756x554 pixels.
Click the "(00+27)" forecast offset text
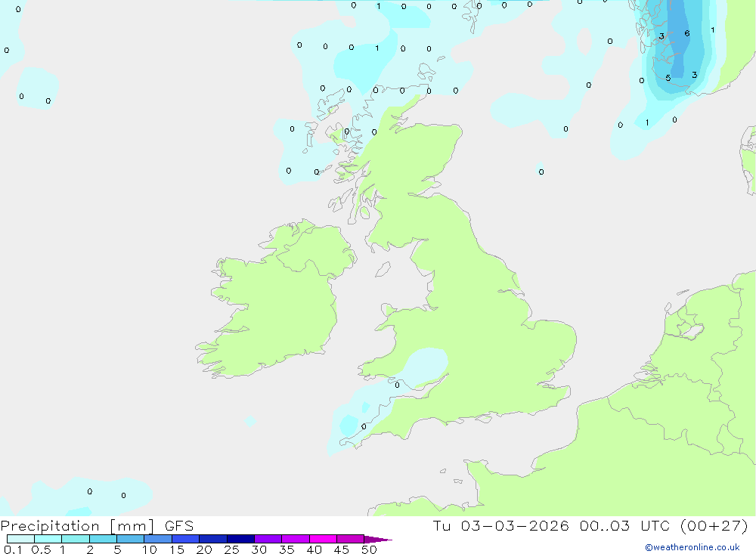714,525
